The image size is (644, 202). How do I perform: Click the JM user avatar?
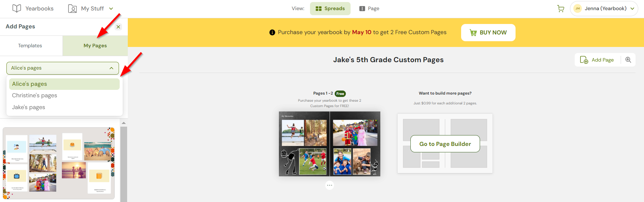(x=577, y=9)
